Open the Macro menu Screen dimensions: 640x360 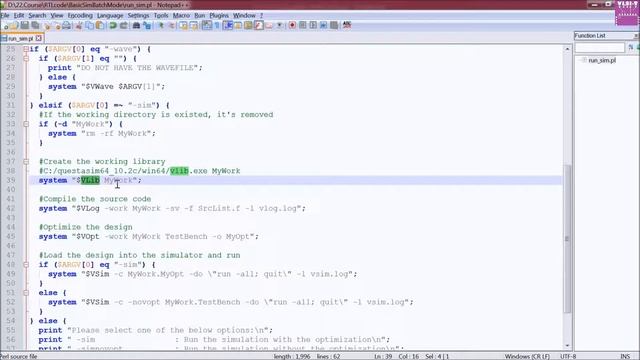[181, 16]
